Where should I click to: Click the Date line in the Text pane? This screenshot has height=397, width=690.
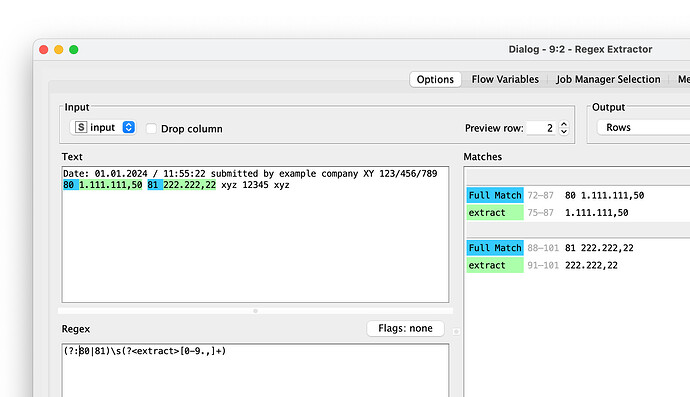pos(250,173)
